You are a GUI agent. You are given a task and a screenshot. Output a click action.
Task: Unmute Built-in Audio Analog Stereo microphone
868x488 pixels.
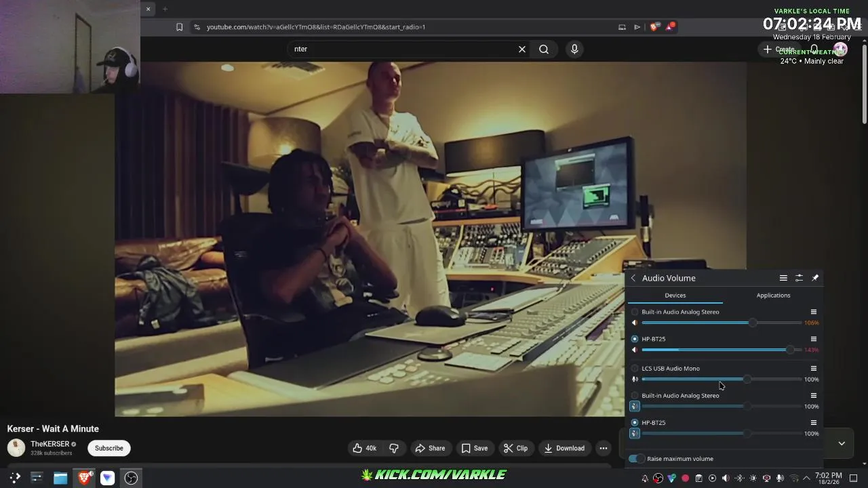click(x=635, y=407)
